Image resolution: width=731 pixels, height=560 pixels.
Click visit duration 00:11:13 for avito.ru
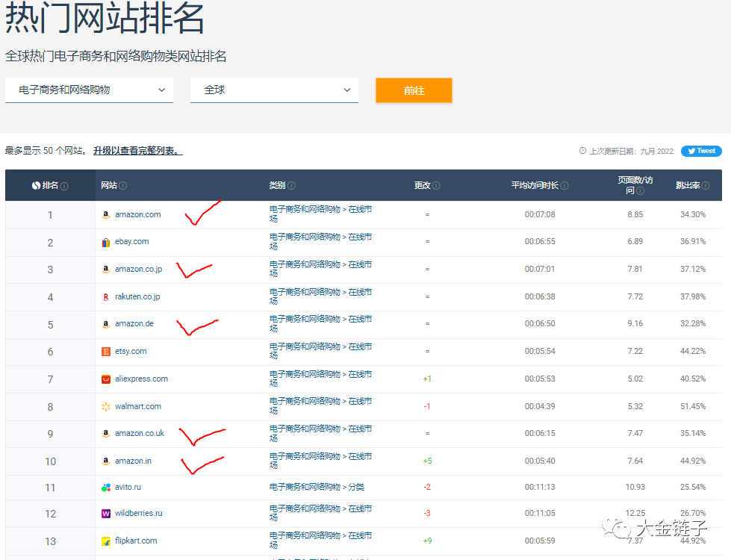(x=540, y=487)
